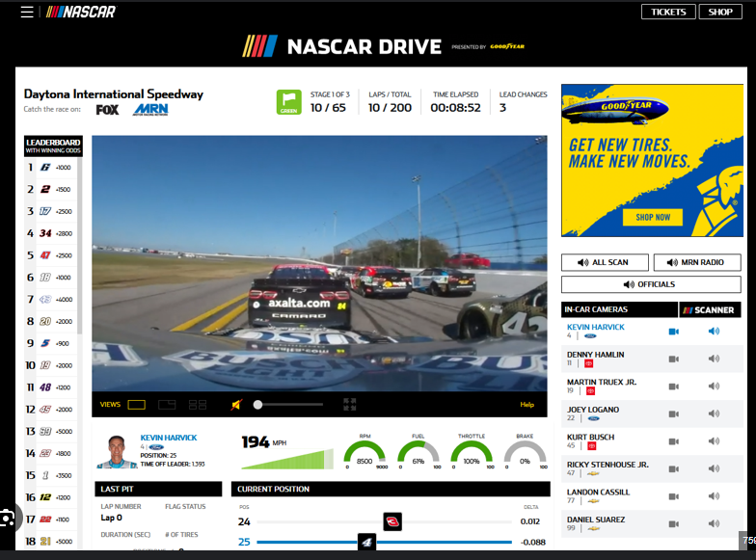Listen to OFFICIALS audio channel
This screenshot has width=756, height=560.
[x=651, y=284]
